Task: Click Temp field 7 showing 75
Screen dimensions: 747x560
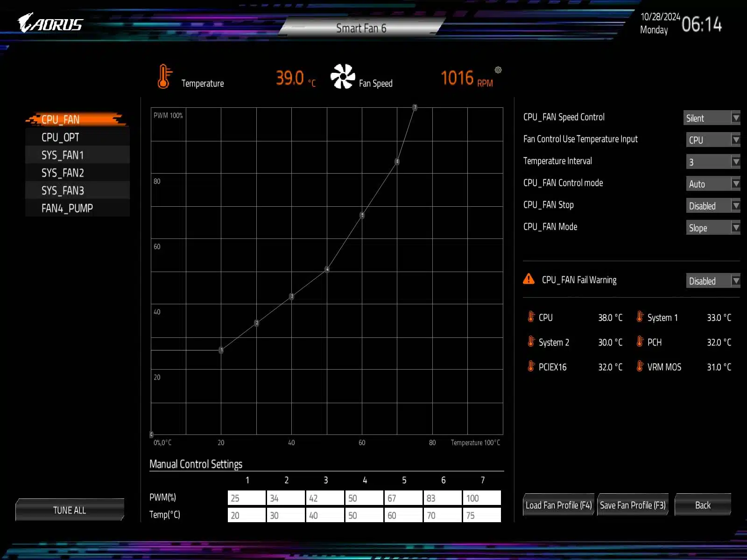Action: [482, 515]
